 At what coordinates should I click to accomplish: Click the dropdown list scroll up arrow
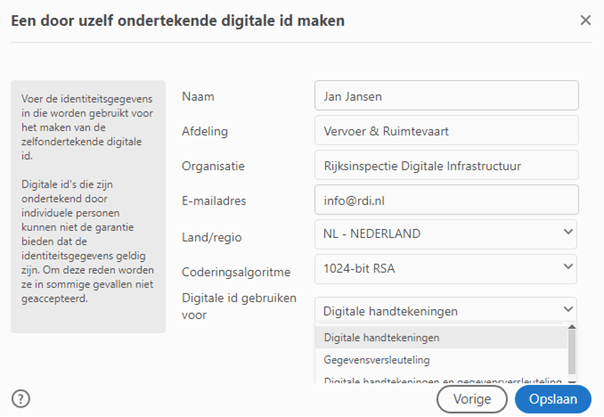click(572, 327)
